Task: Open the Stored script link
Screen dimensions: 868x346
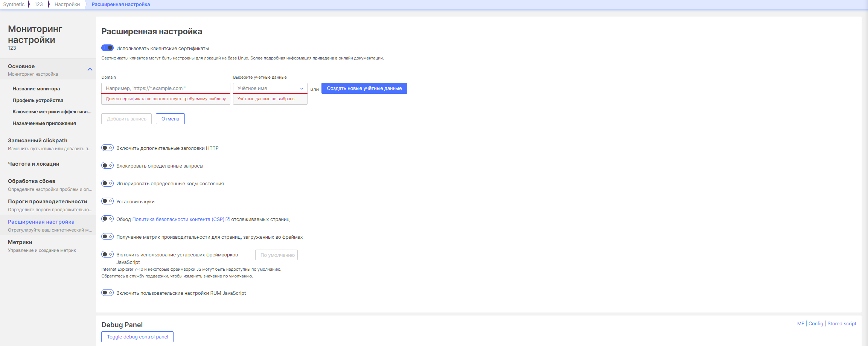Action: (842, 323)
